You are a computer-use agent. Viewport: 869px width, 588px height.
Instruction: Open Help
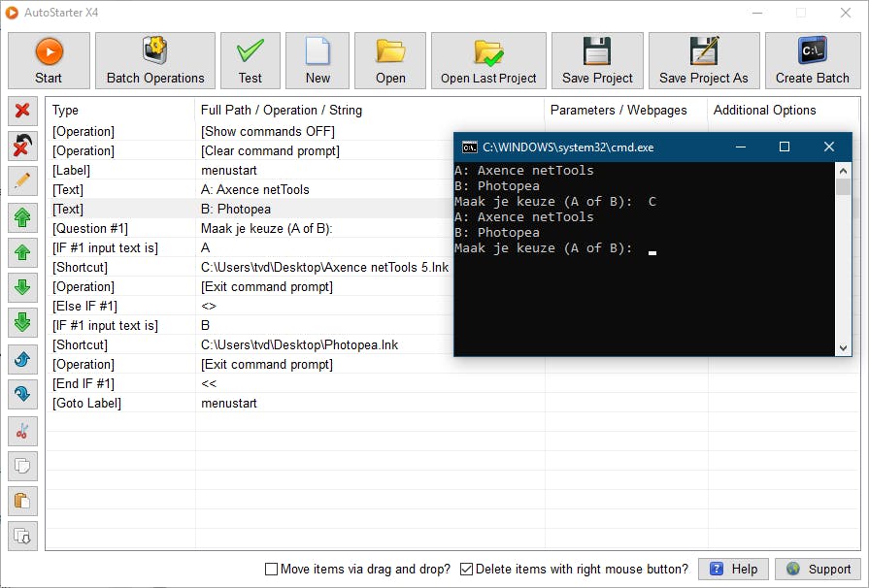[x=733, y=570]
